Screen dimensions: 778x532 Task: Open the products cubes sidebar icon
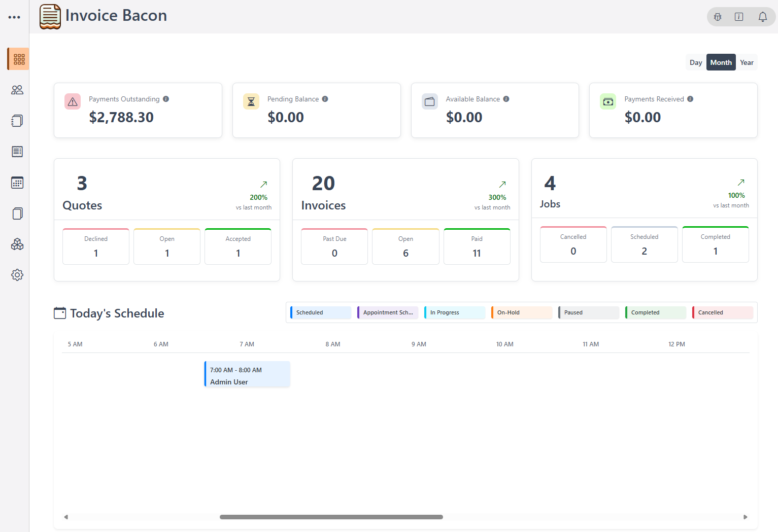[x=17, y=244]
